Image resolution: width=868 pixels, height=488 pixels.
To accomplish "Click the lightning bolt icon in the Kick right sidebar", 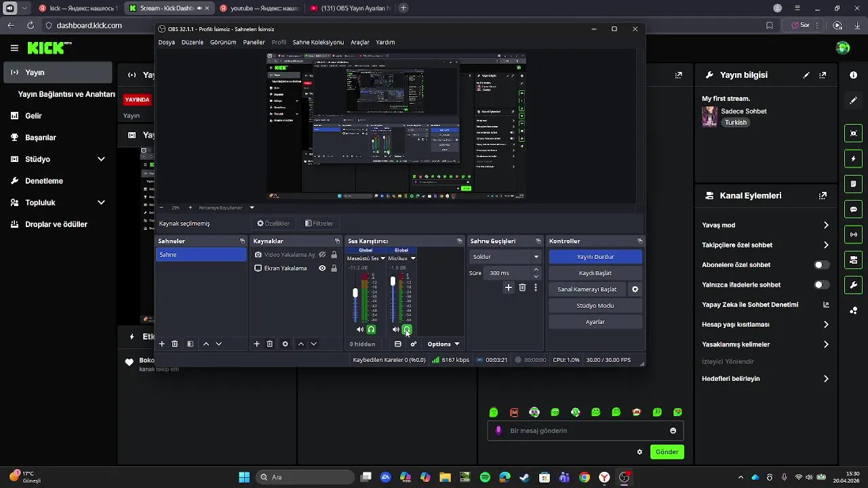I will (854, 159).
